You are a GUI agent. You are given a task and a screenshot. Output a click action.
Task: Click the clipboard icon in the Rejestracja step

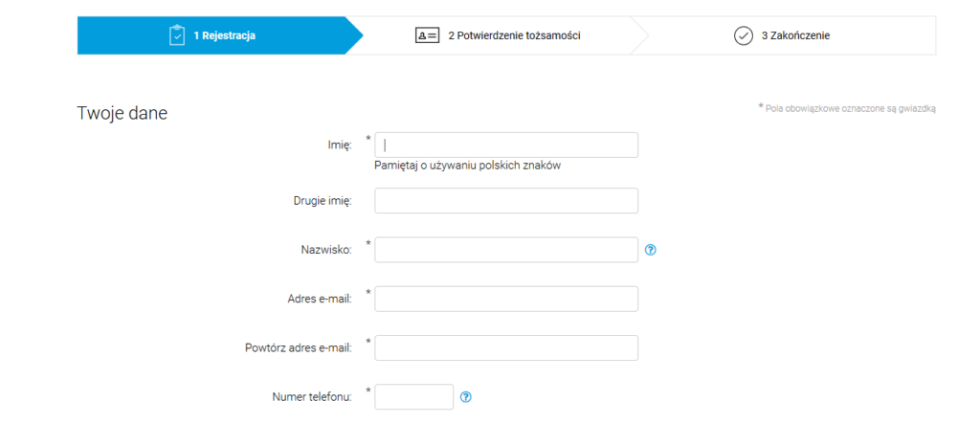(177, 35)
